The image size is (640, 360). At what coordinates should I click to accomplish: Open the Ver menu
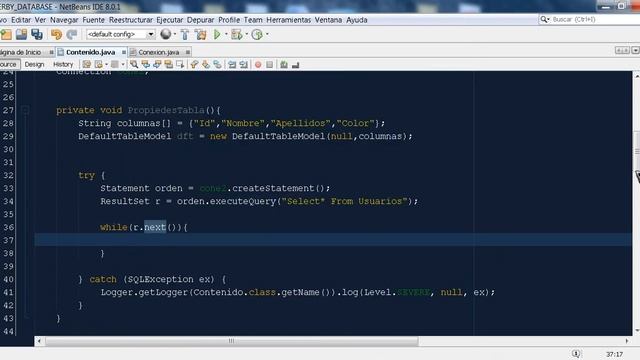(x=40, y=20)
